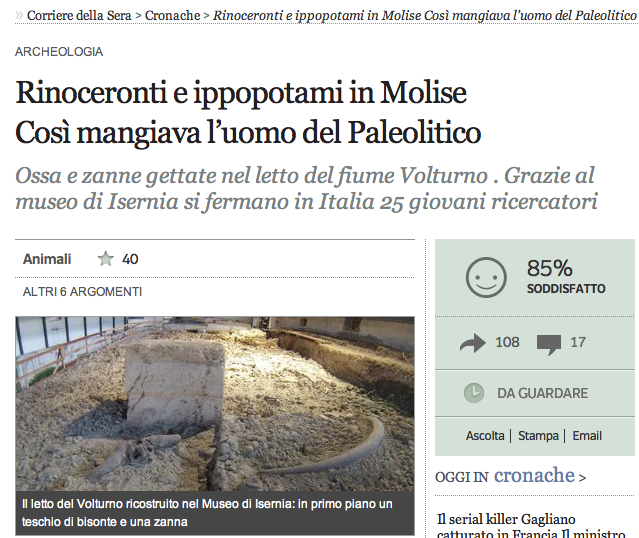Click Ascolta to listen to the article
This screenshot has width=639, height=538.
pos(485,436)
